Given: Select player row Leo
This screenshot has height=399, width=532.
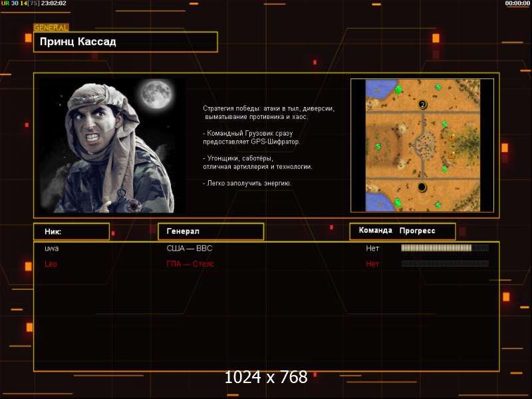Looking at the screenshot, I should pos(267,263).
